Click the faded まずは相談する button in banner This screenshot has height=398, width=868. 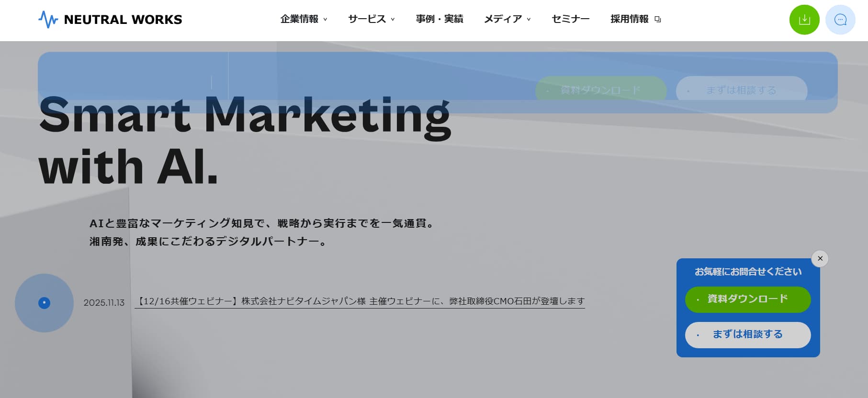[x=742, y=88]
